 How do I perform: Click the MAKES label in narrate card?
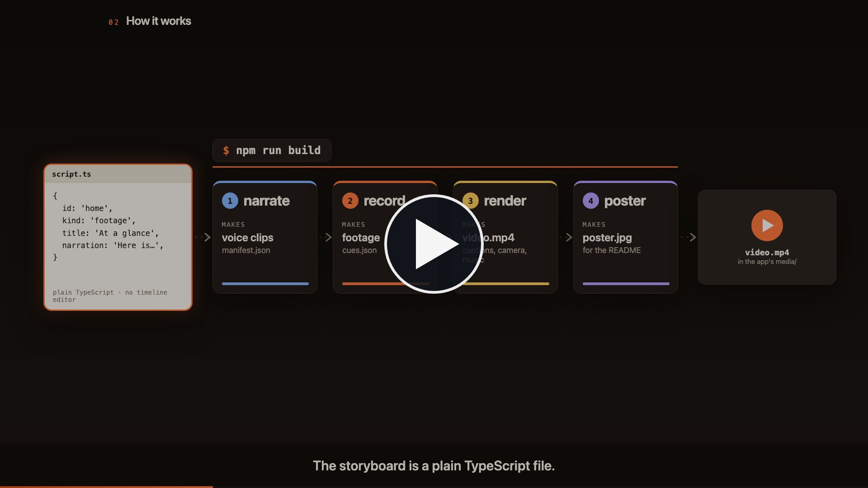[x=233, y=225]
